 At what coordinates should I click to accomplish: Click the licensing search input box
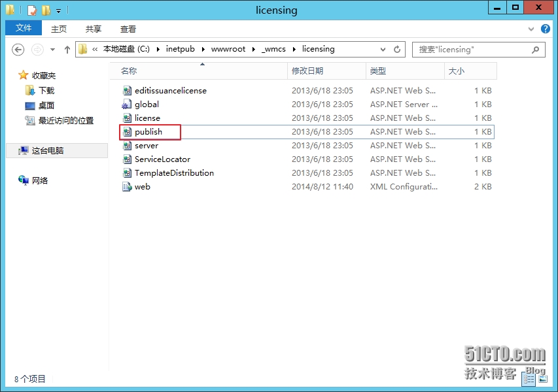pos(473,50)
